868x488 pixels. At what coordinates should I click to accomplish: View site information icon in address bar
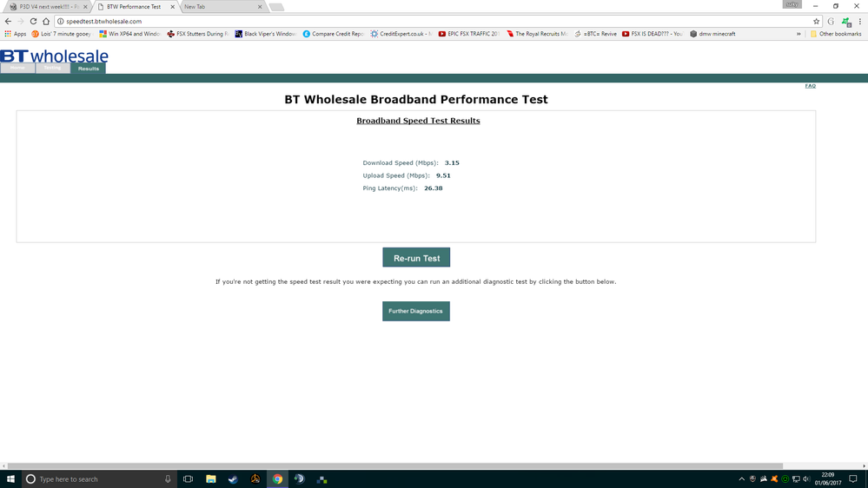coord(60,21)
